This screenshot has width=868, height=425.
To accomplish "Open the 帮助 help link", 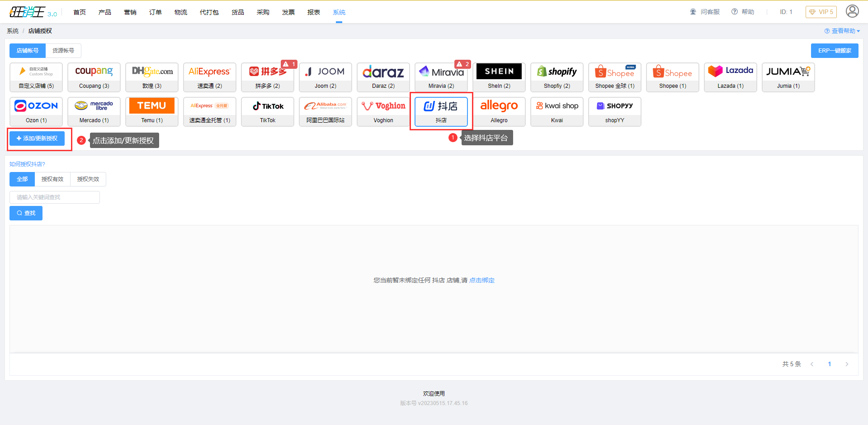I will [x=743, y=12].
